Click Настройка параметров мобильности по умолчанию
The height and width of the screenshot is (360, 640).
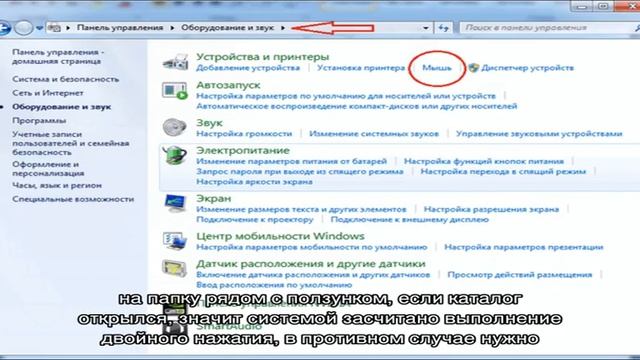point(311,247)
